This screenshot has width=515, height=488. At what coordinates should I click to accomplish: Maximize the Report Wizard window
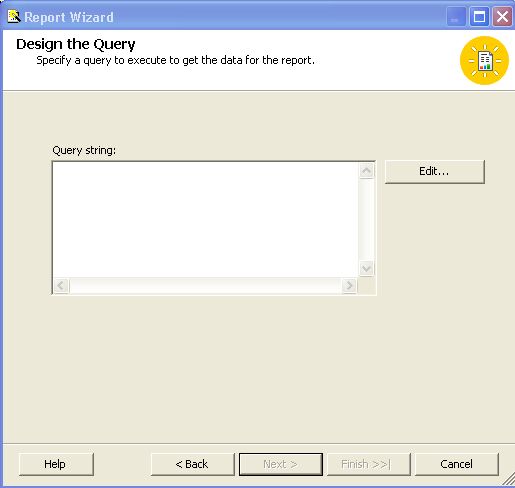click(479, 16)
